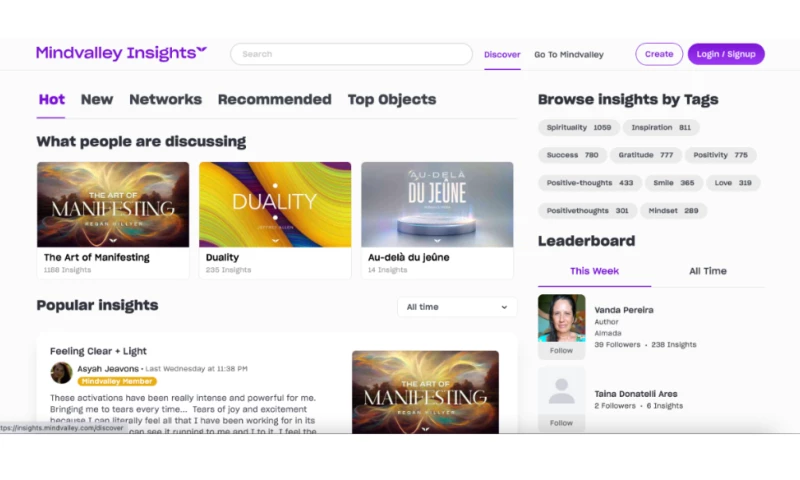The width and height of the screenshot is (800, 480).
Task: Click the Mindvalley Insights logo
Action: click(x=121, y=53)
